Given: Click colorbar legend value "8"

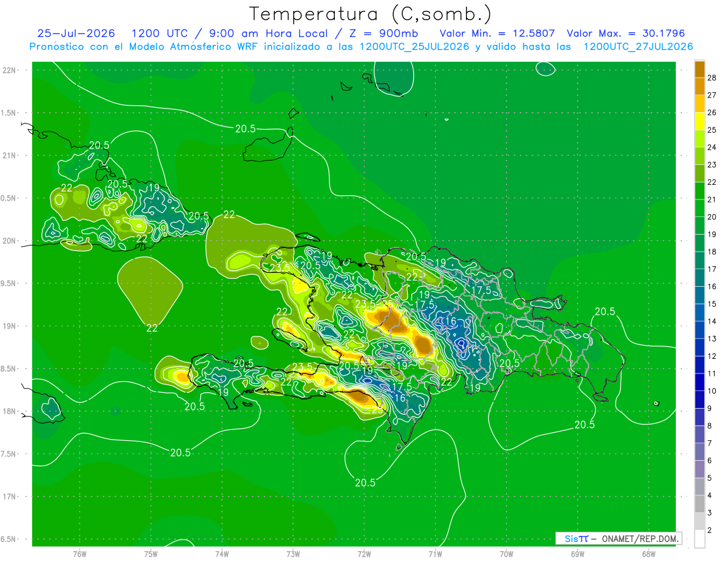Looking at the screenshot, I should coord(710,426).
